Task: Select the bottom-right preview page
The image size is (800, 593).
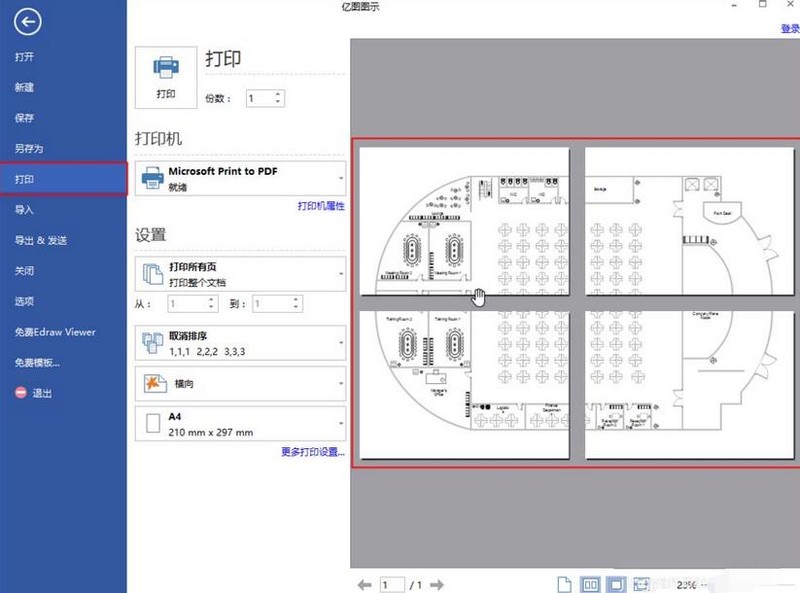Action: [x=689, y=385]
